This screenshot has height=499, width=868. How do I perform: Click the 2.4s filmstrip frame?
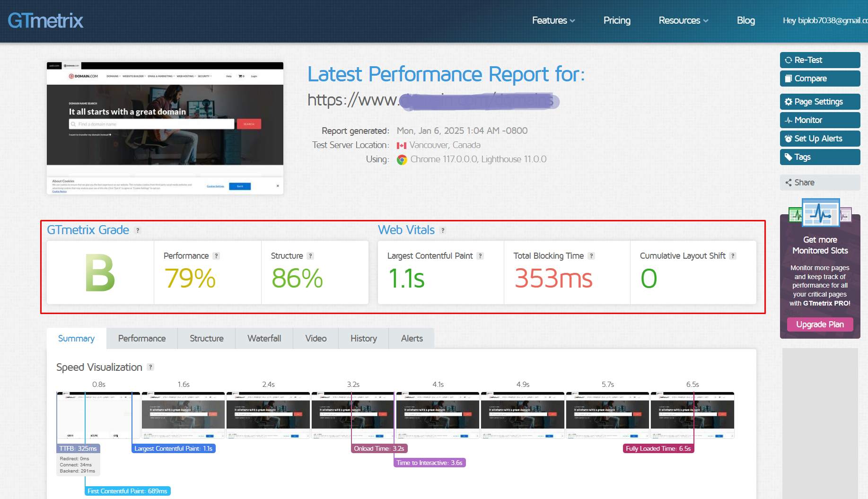pos(268,415)
